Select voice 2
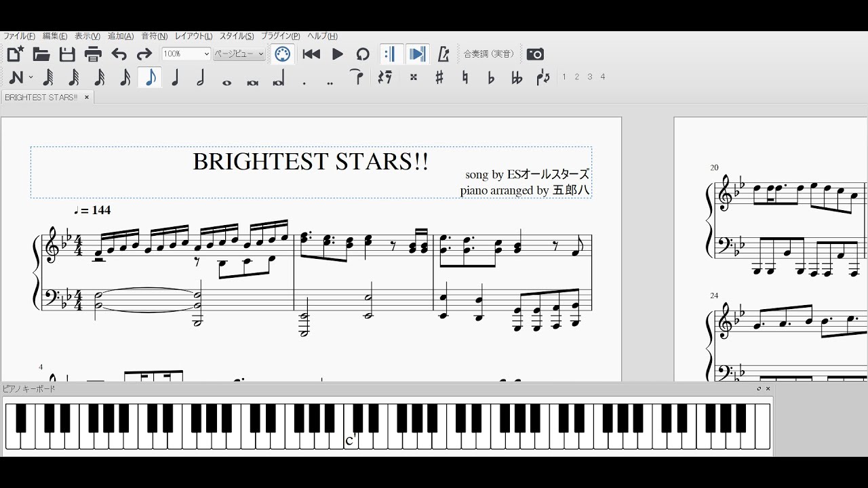 [x=577, y=77]
